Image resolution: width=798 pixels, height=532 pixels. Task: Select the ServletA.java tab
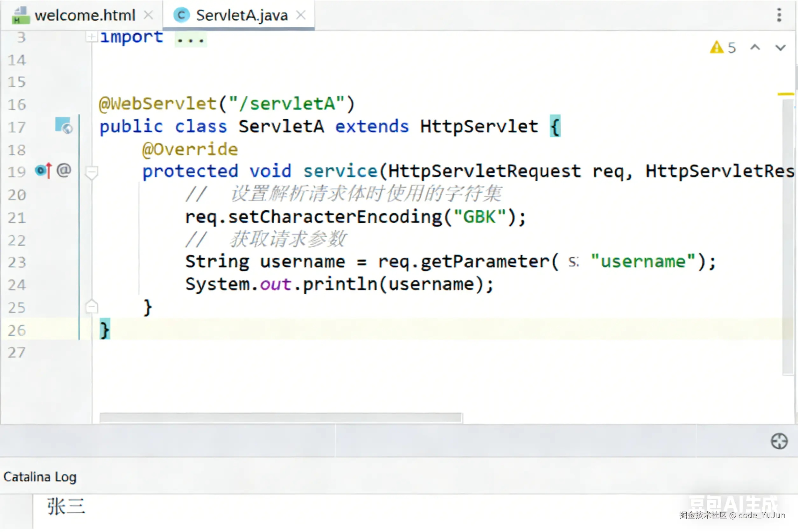point(241,15)
